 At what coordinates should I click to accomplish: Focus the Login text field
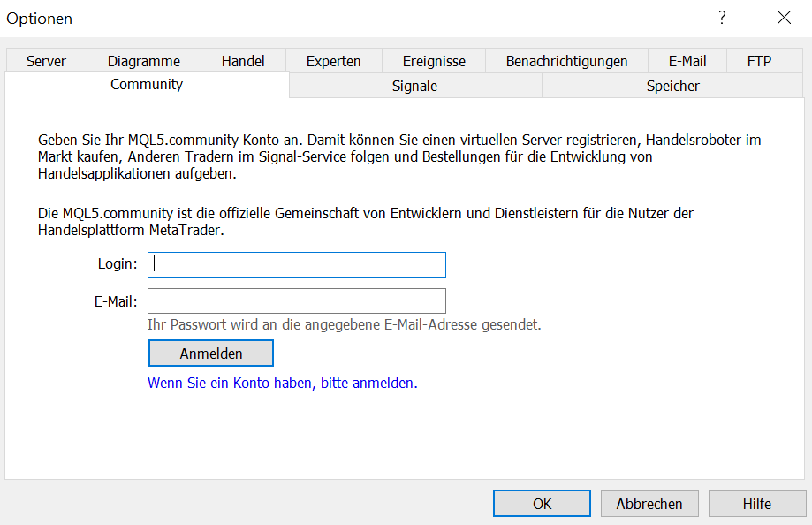tap(297, 264)
